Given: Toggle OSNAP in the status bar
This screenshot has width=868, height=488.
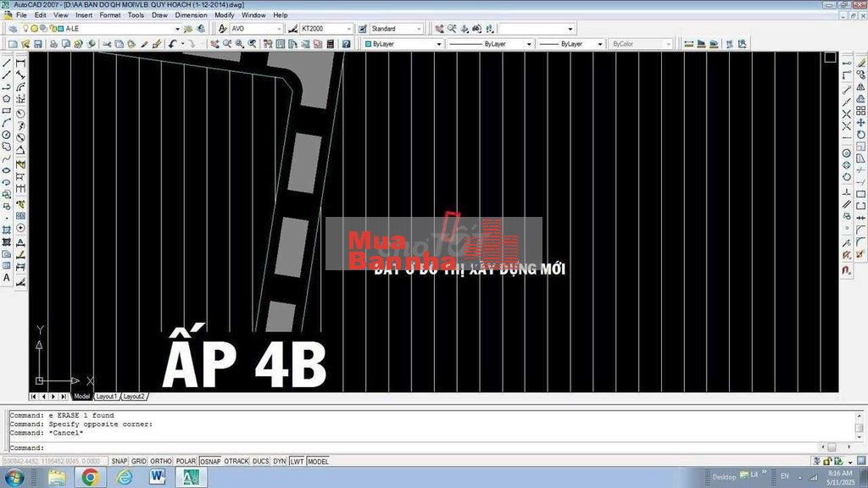Looking at the screenshot, I should coord(209,461).
